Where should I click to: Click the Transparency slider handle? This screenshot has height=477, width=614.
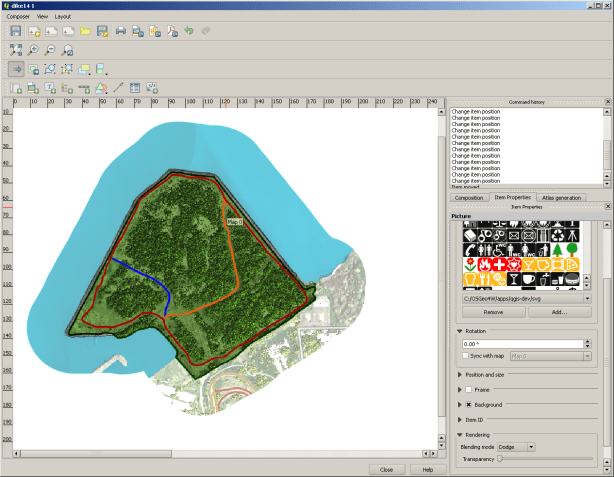500,459
